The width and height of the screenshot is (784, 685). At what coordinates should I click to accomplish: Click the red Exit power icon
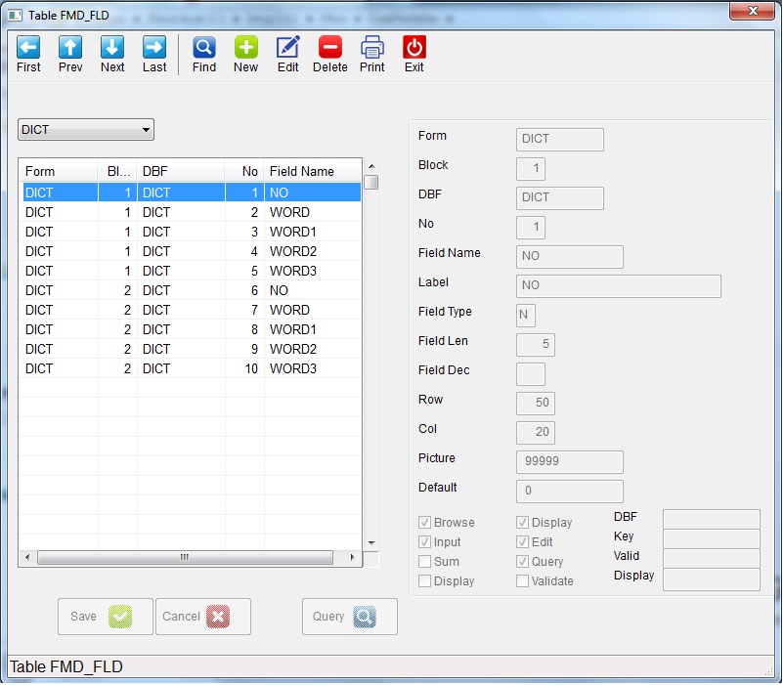pos(414,47)
